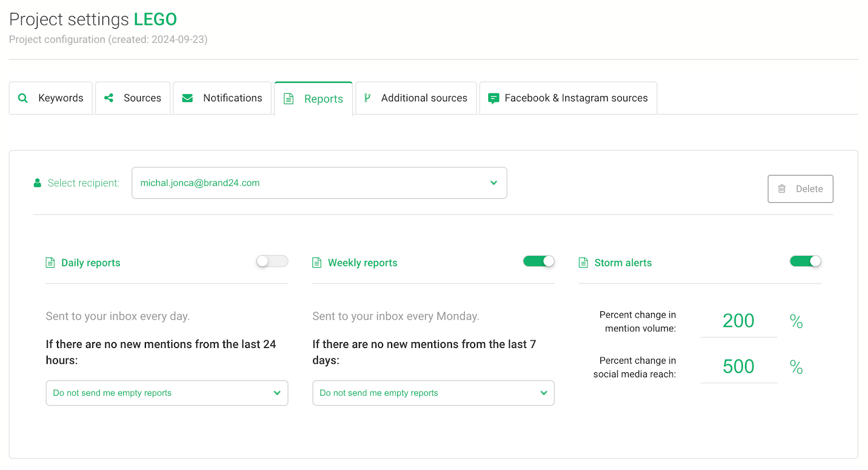Click 'Percent change in mention volume:' label
Viewport: 868px width, 470px height.
click(x=637, y=321)
